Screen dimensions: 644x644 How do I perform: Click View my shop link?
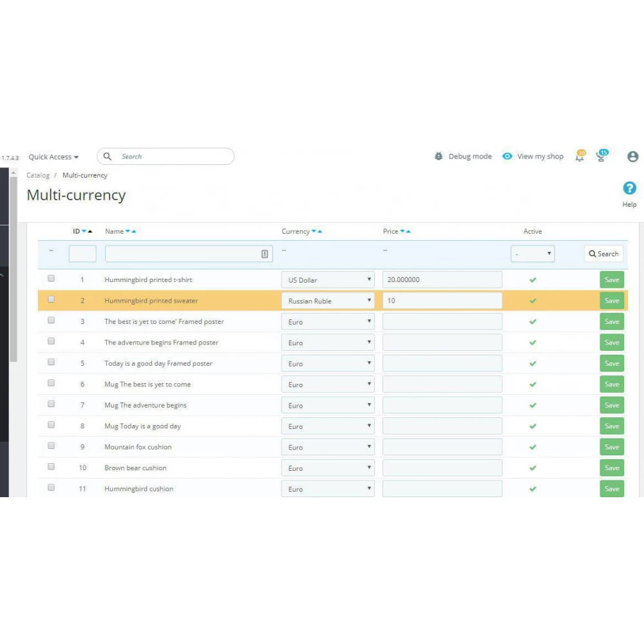pyautogui.click(x=540, y=156)
